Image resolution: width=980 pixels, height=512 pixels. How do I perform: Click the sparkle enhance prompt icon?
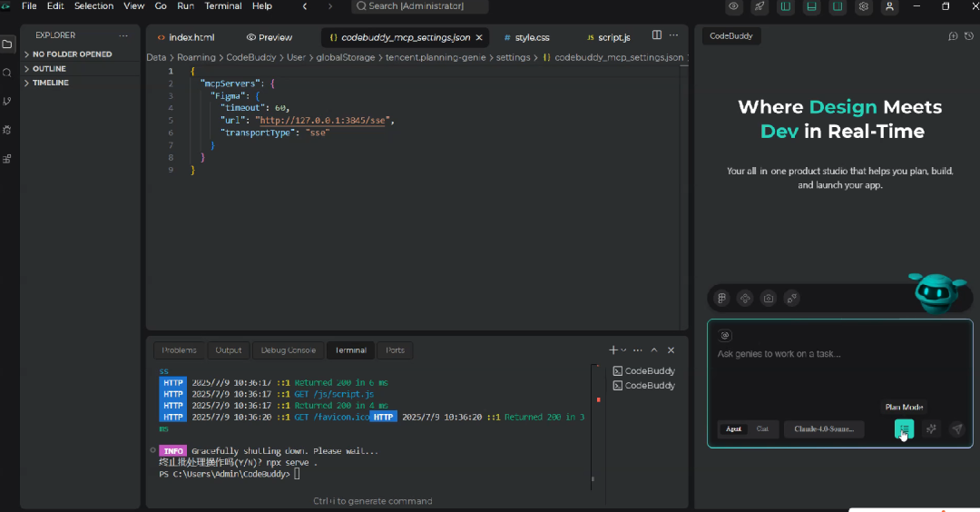pyautogui.click(x=931, y=428)
